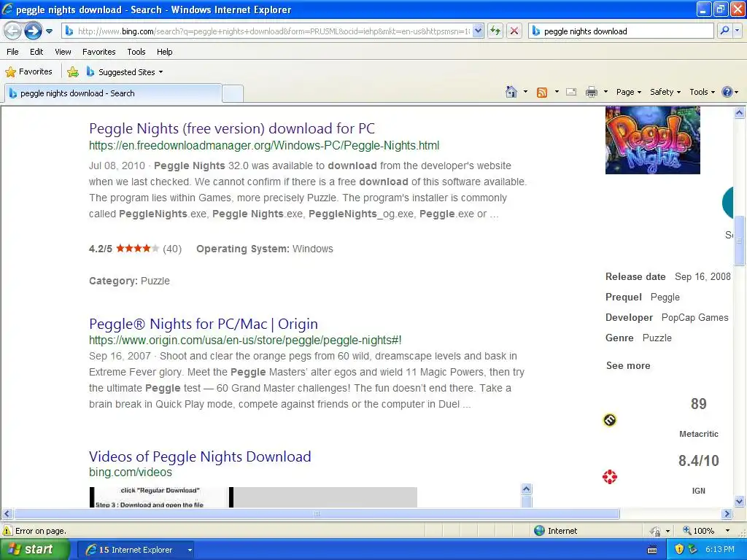Click the red Stop loading icon

click(514, 31)
